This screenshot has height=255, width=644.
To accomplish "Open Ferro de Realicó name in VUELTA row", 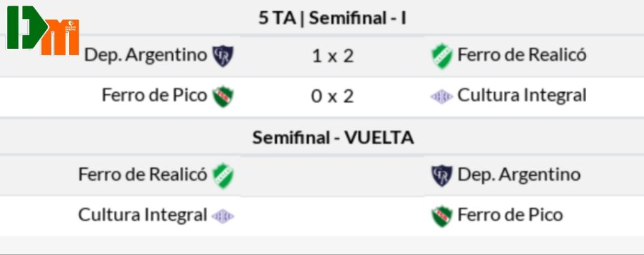I will pos(142,174).
